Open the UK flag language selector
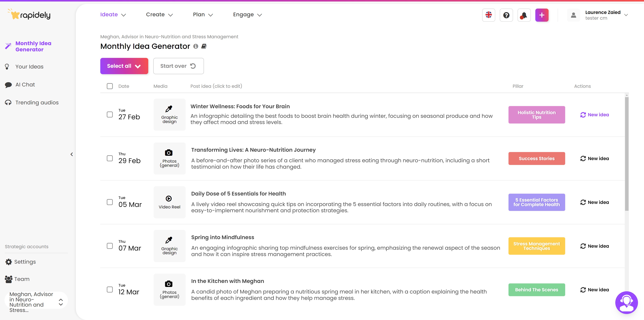 (x=489, y=15)
